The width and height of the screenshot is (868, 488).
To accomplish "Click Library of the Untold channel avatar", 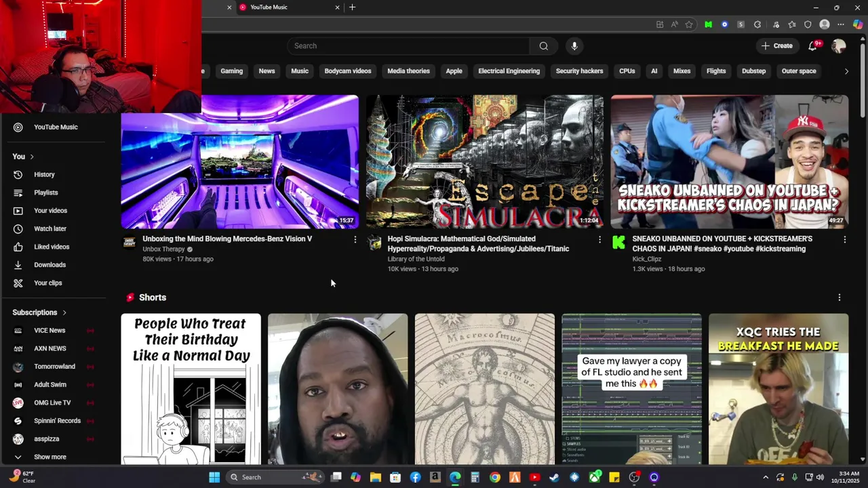I will tap(374, 243).
